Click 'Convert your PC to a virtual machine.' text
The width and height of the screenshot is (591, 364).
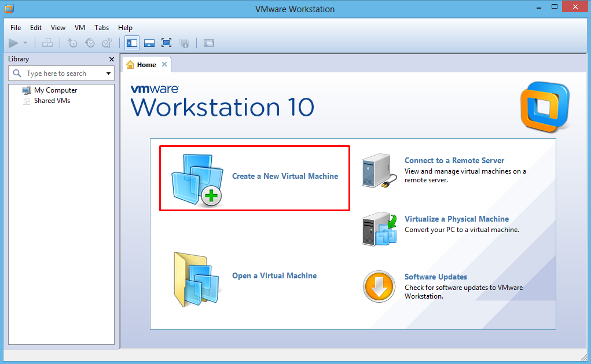click(462, 230)
